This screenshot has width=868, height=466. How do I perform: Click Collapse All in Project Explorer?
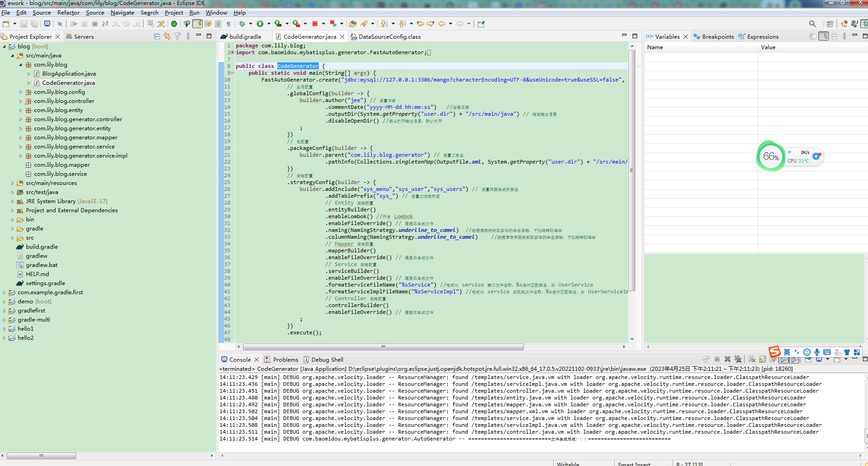[x=157, y=36]
